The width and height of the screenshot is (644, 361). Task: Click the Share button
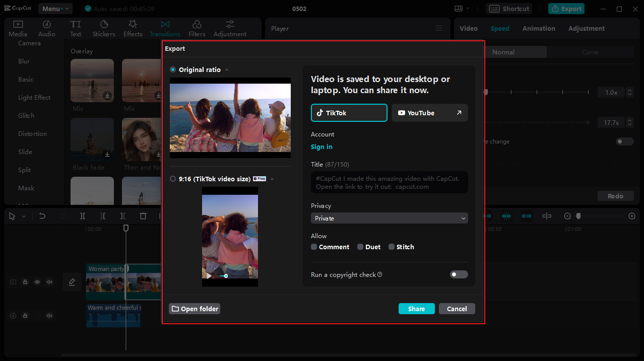click(417, 309)
